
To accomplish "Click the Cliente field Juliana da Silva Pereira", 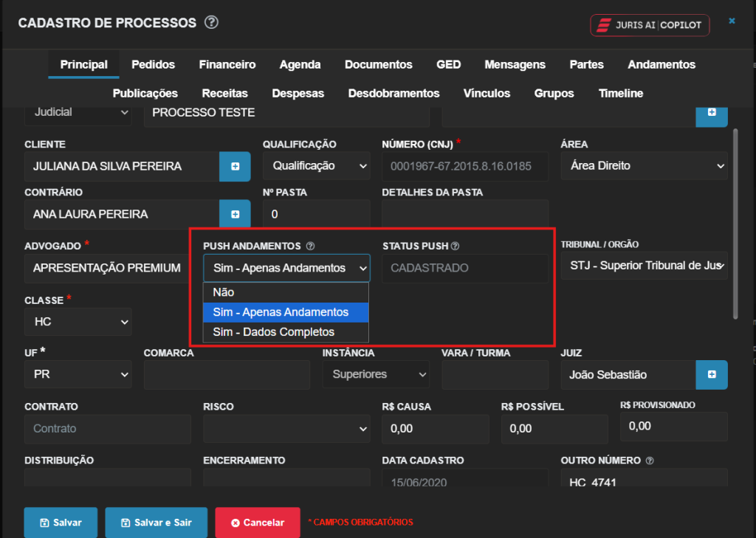I will pyautogui.click(x=122, y=166).
